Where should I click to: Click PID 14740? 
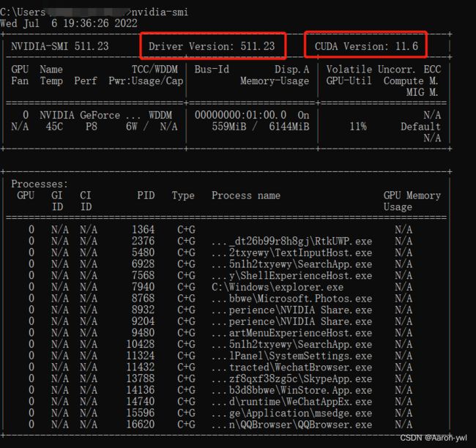click(x=141, y=402)
